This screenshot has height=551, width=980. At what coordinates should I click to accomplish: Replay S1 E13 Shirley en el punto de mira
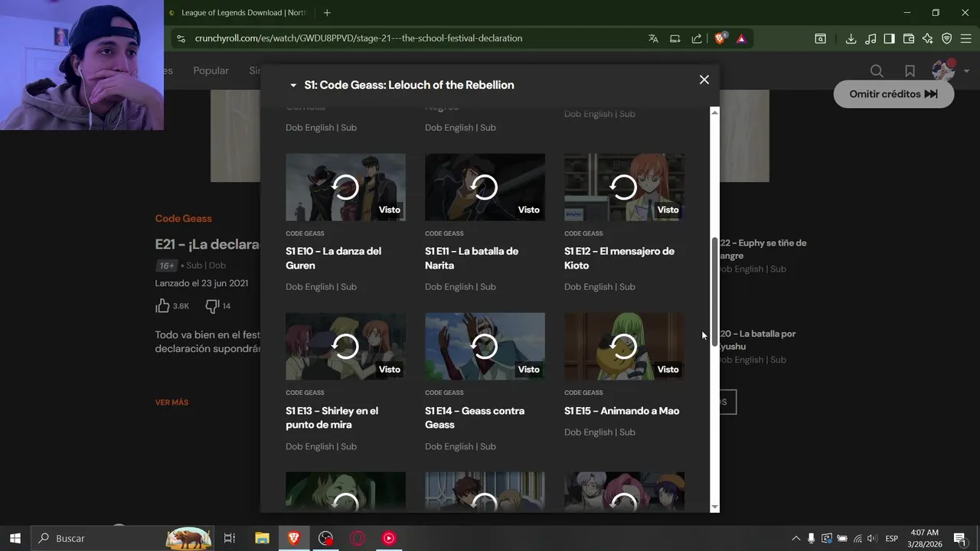coord(345,347)
